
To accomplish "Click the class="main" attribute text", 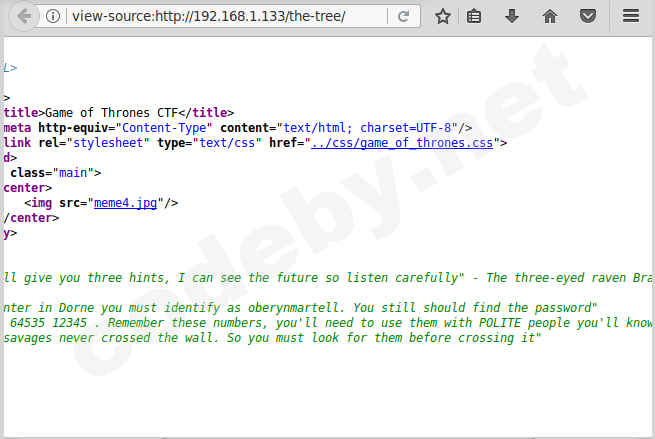I will (x=56, y=173).
